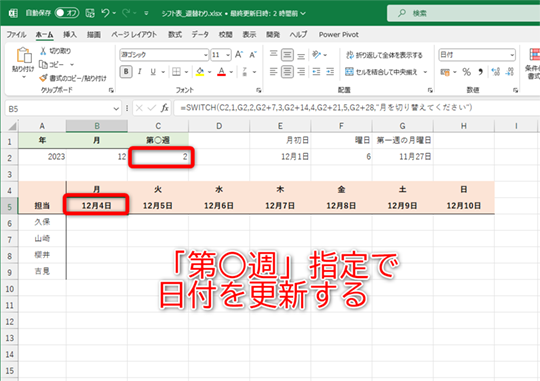Toggle Italic formatting
This screenshot has height=381, width=540.
tap(139, 72)
